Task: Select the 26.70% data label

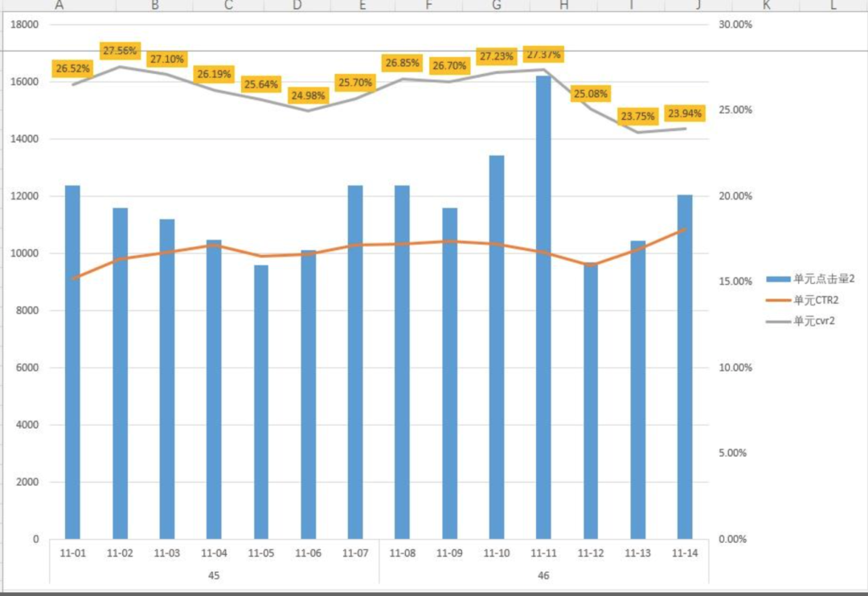Action: 449,66
